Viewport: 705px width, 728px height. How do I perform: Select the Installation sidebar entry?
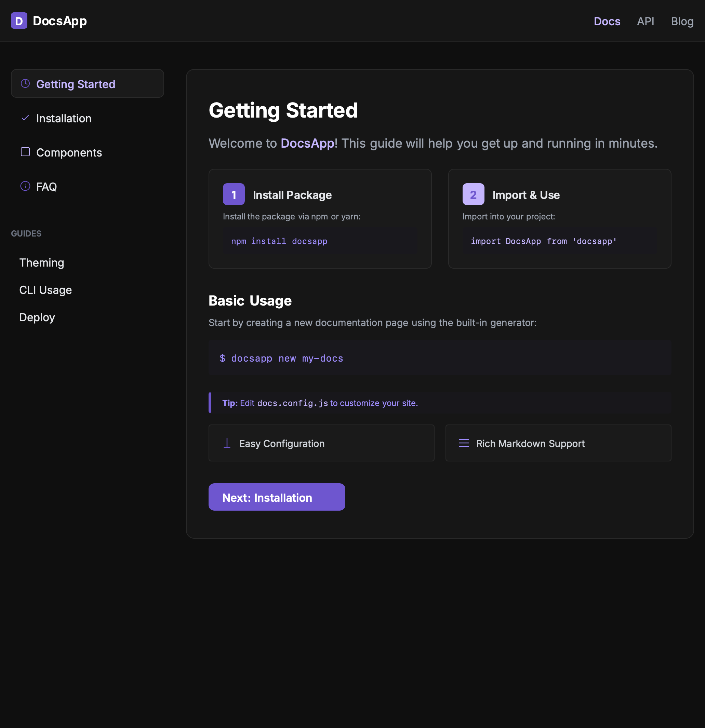(64, 118)
